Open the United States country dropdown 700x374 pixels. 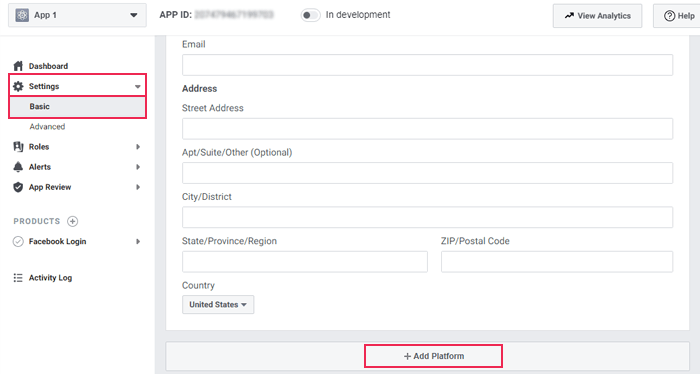(218, 304)
